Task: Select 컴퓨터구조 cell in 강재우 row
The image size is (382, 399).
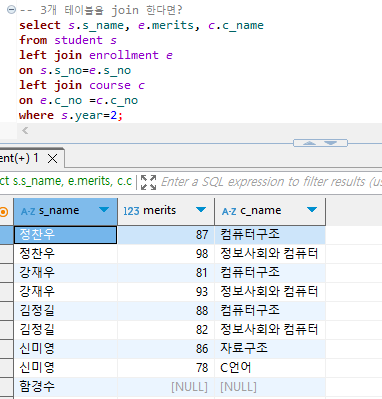Action: [x=270, y=273]
